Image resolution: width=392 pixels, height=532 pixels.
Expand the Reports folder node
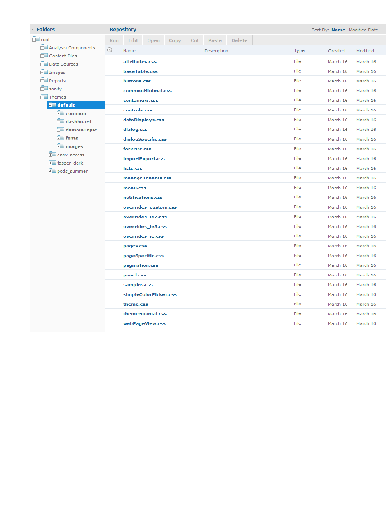click(42, 80)
